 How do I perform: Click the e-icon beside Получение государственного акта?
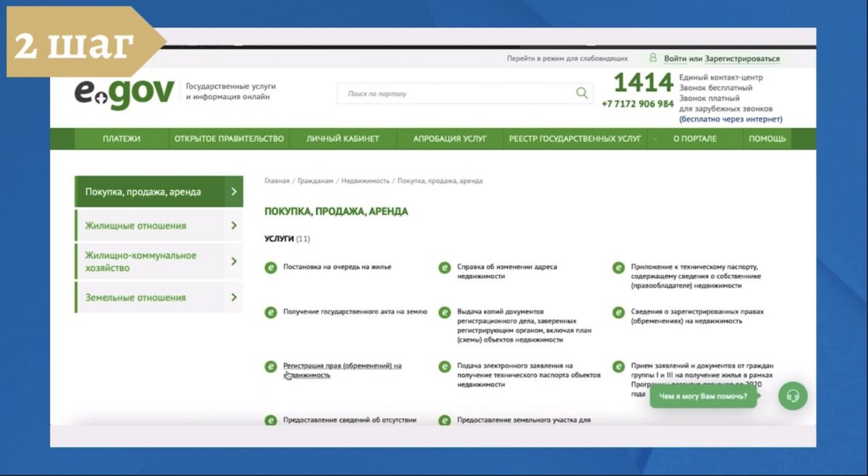point(271,313)
